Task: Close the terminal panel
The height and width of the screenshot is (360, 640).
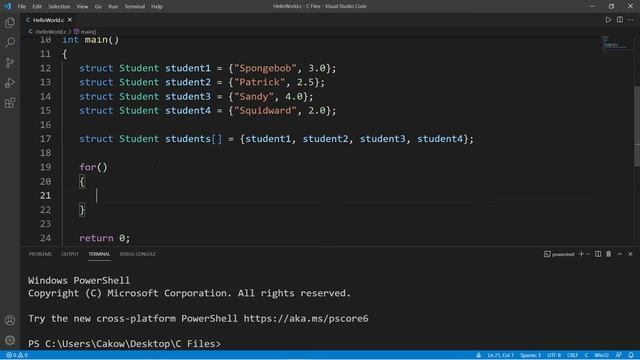Action: (630, 254)
